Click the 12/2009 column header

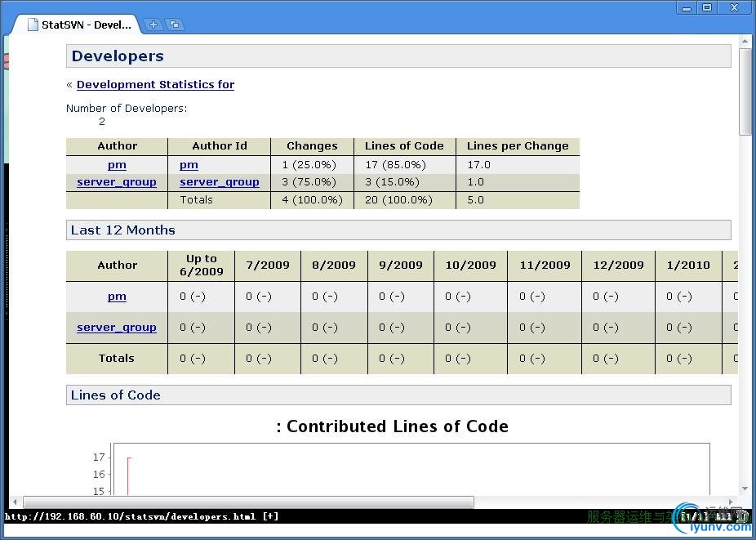tap(619, 265)
